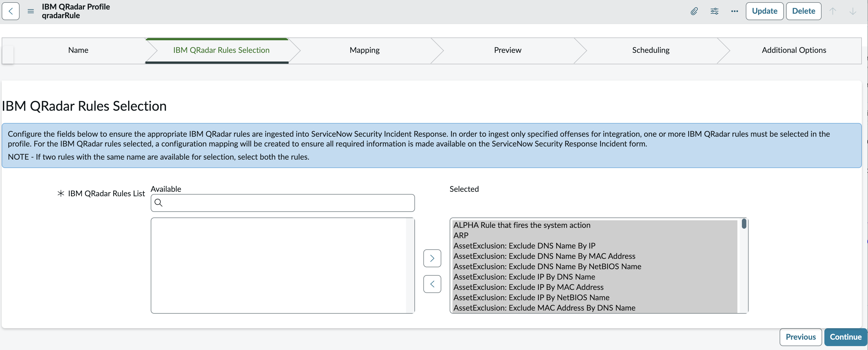Viewport: 868px width, 350px height.
Task: Open form personalization settings sliders icon
Action: click(714, 11)
